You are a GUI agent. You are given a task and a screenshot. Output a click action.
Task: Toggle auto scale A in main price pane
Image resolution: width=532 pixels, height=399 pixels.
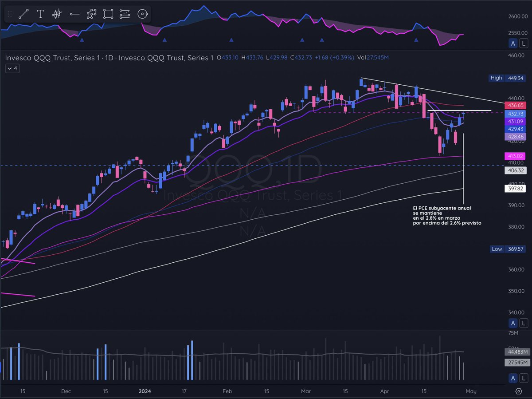pos(513,323)
